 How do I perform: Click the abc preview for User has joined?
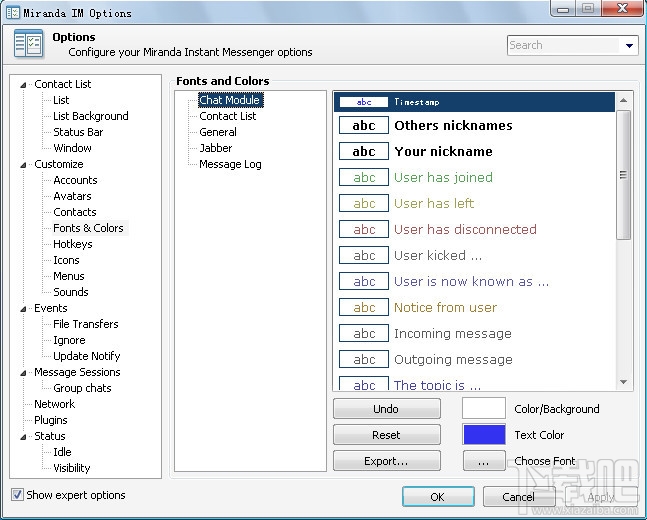(x=364, y=177)
